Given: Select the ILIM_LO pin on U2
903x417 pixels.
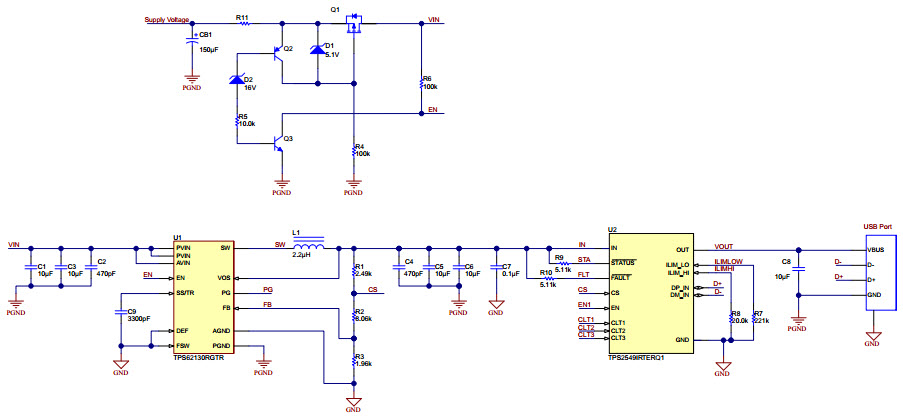Looking at the screenshot, I should (x=679, y=264).
